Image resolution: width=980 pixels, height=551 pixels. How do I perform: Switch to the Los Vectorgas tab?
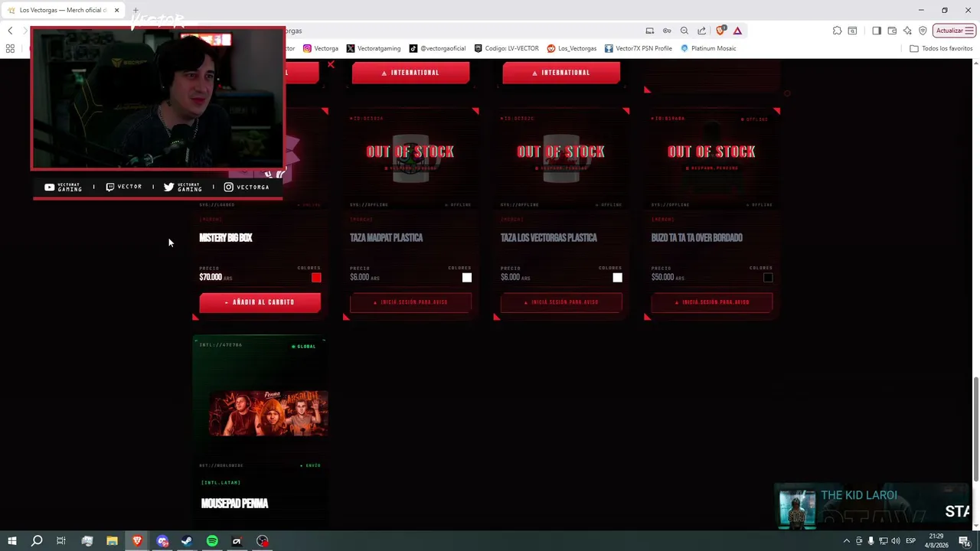[x=63, y=11]
